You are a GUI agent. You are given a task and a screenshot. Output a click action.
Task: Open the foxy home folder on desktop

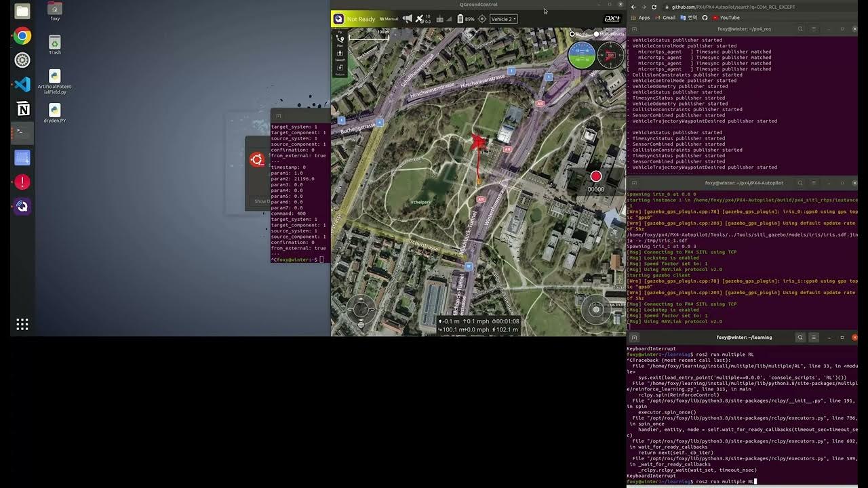tap(55, 11)
